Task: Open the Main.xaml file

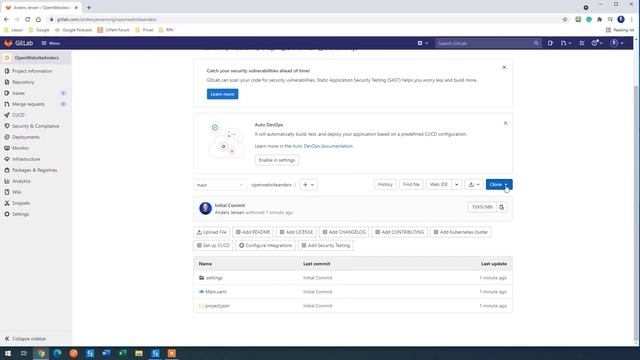Action: click(x=216, y=292)
